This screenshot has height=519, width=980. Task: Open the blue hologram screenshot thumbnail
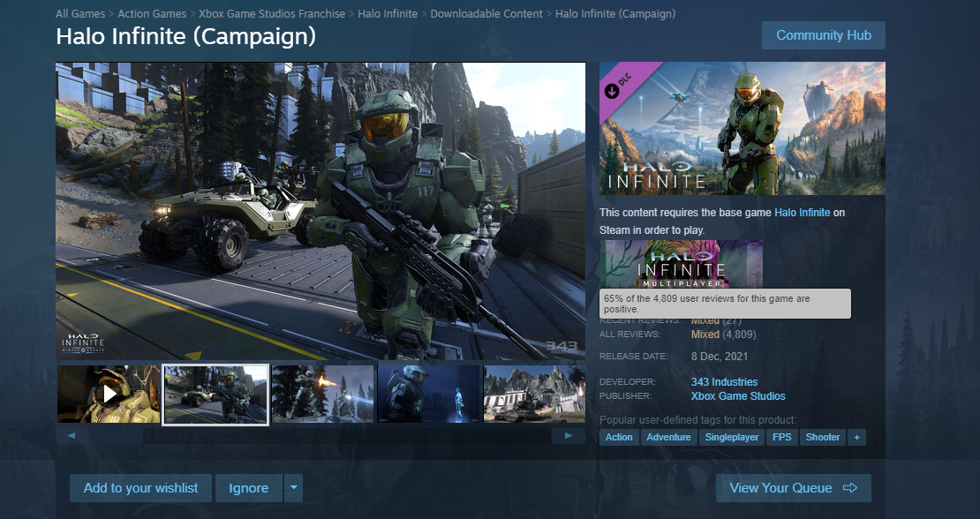coord(429,394)
